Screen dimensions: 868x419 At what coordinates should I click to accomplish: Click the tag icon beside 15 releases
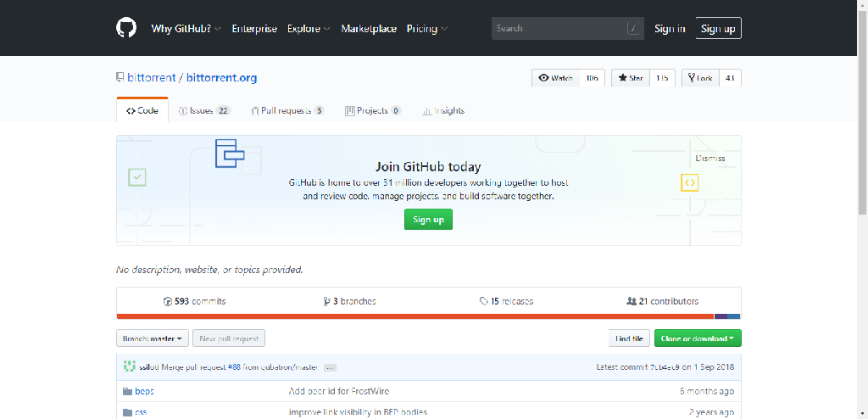coord(484,301)
